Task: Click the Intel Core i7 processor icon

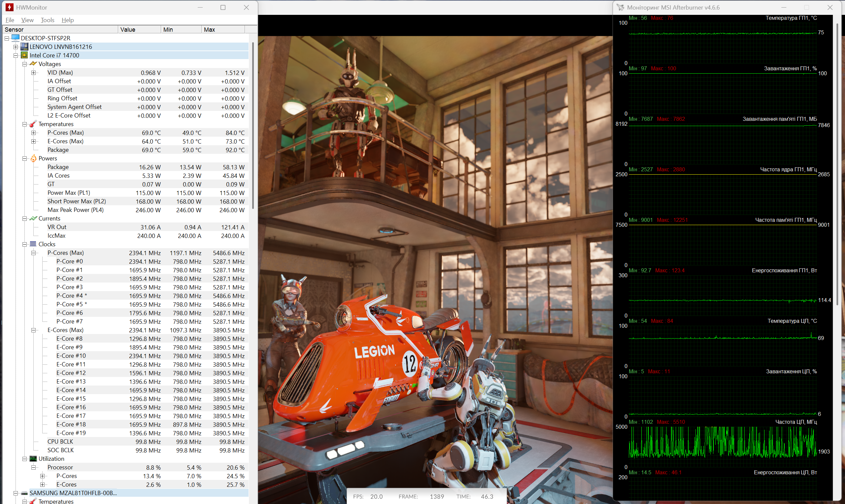Action: (x=24, y=55)
